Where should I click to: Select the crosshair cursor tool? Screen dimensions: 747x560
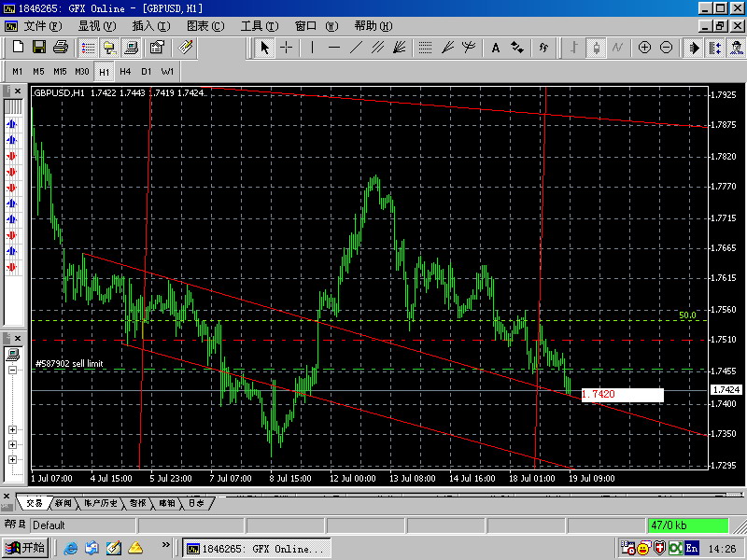(x=287, y=48)
